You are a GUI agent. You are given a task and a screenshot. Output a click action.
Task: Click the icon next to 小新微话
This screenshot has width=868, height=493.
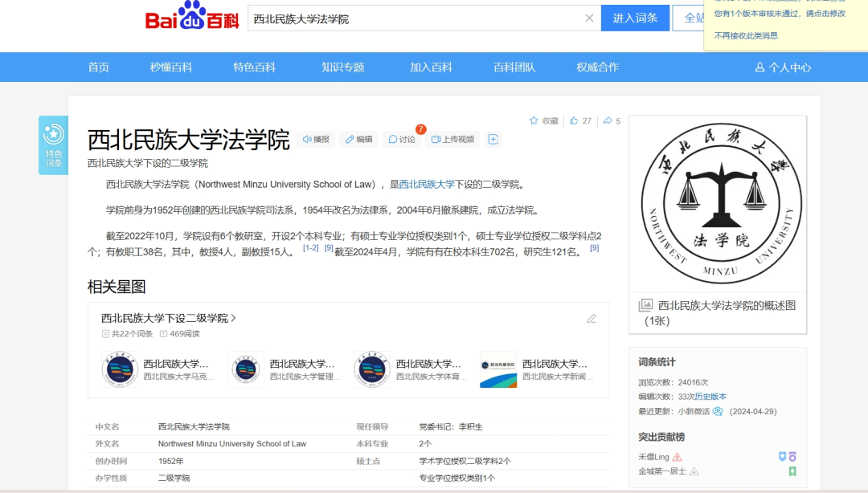click(718, 412)
